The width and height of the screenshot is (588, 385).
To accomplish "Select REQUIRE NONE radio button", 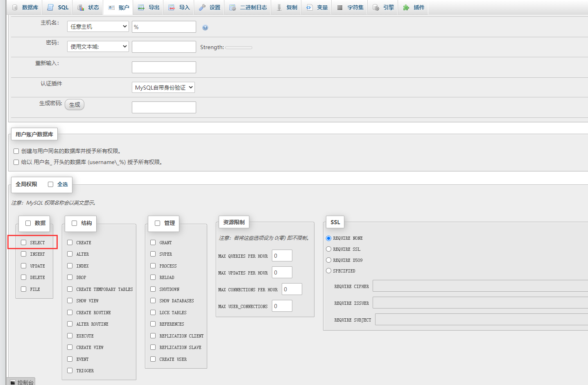I will pyautogui.click(x=328, y=238).
